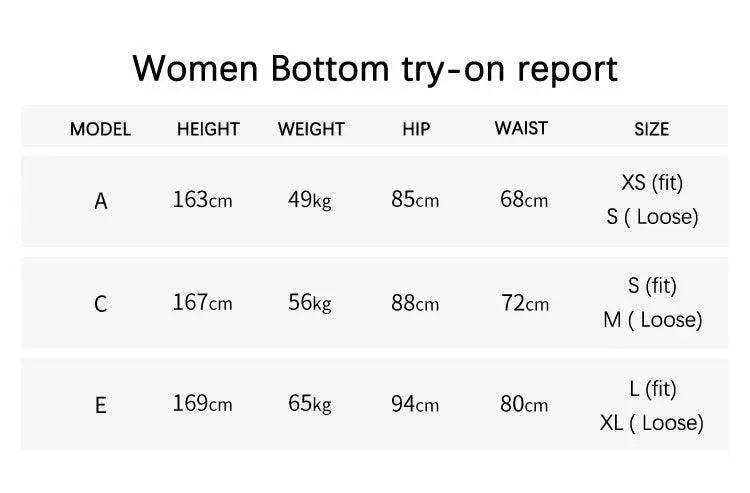
Task: Click the 94cm hip value
Action: 415,405
